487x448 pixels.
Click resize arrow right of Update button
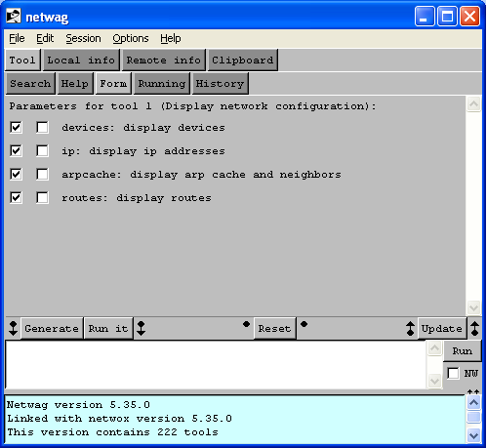pyautogui.click(x=475, y=328)
